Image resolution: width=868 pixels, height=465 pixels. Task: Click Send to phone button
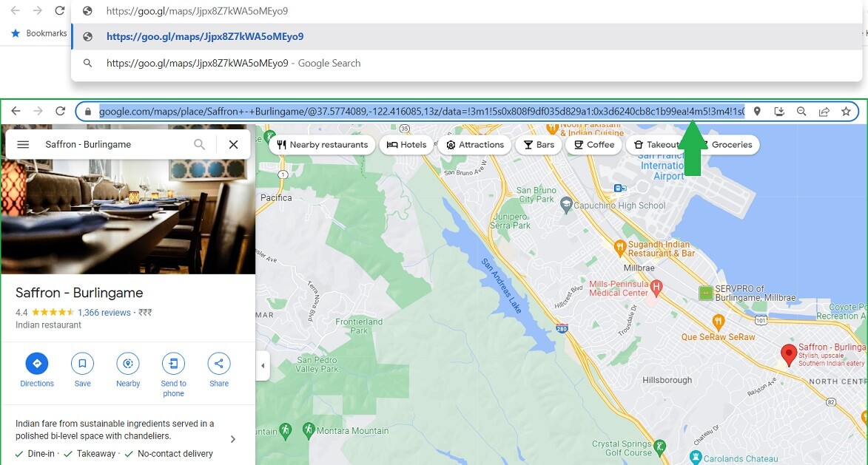click(x=173, y=376)
